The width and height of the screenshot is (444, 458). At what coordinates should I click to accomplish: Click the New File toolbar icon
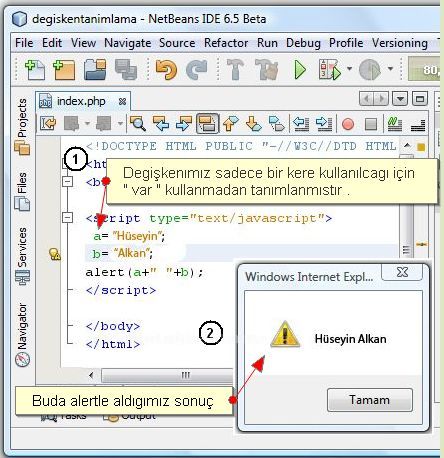35,70
